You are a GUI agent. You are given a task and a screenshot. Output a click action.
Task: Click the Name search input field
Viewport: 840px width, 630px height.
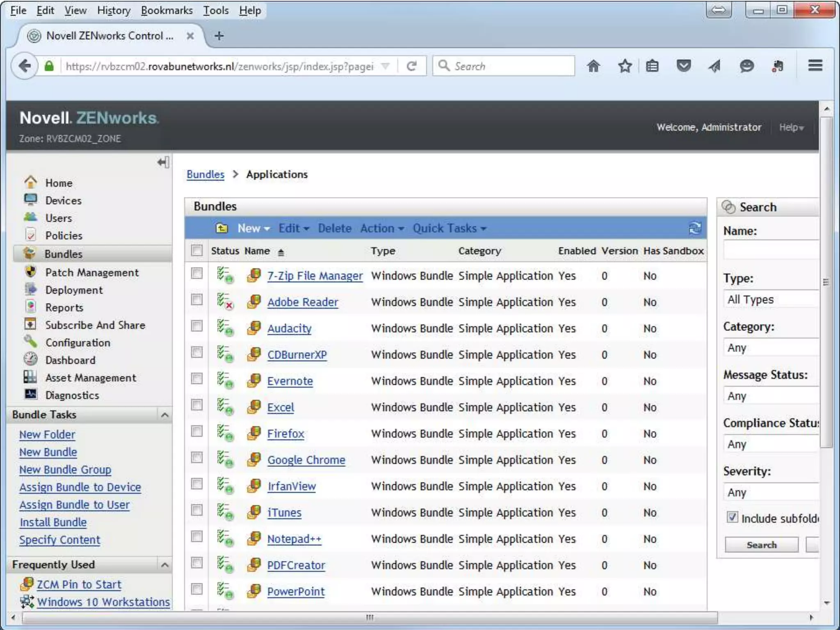coord(770,250)
